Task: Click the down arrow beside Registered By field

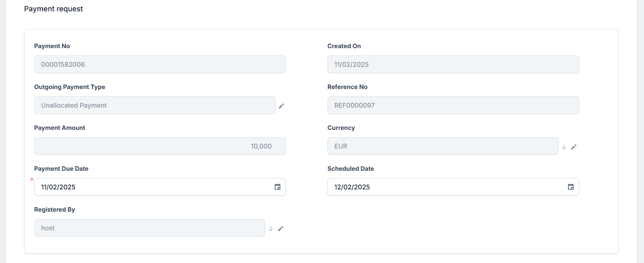Action: click(x=271, y=229)
